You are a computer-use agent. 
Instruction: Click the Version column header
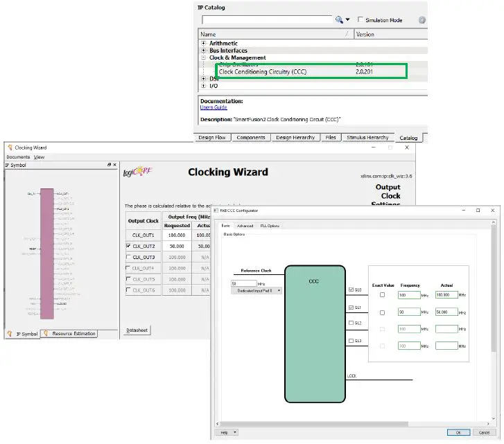click(391, 34)
